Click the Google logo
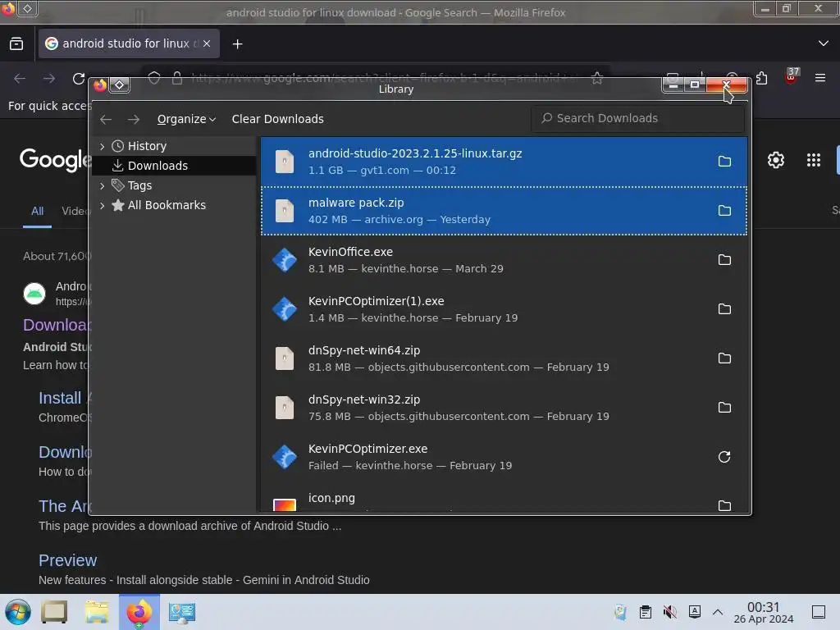840x630 pixels. coord(55,160)
